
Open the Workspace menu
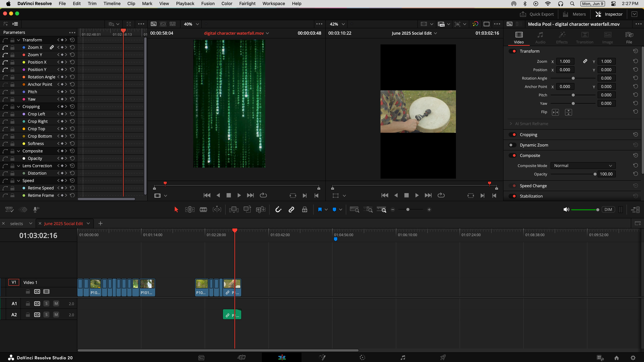(x=273, y=4)
